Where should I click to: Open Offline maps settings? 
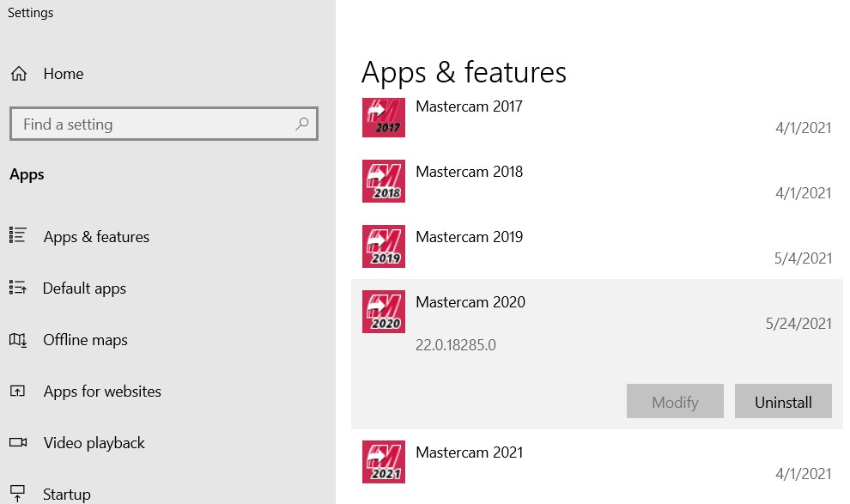pyautogui.click(x=86, y=340)
